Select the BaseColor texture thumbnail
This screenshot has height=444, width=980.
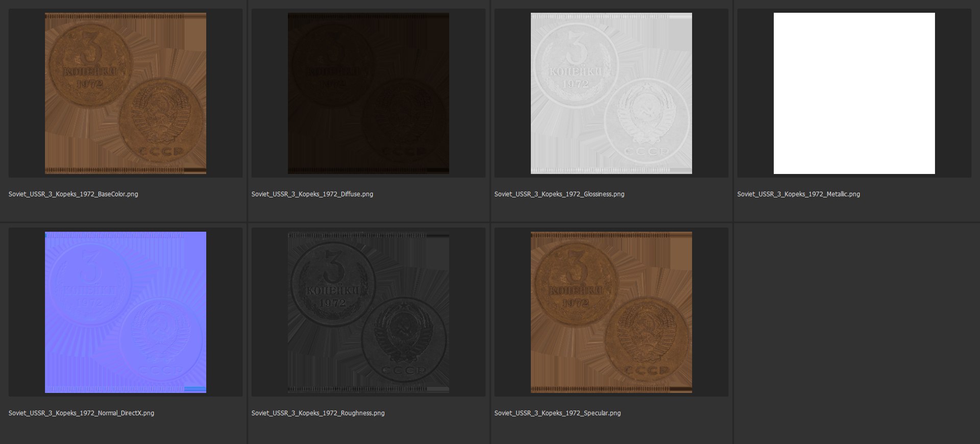[126, 93]
